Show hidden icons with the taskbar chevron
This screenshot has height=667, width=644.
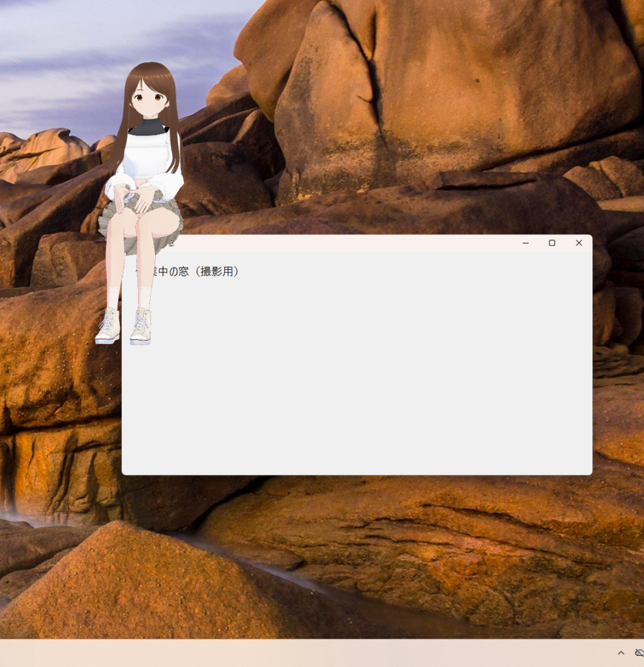pyautogui.click(x=621, y=653)
